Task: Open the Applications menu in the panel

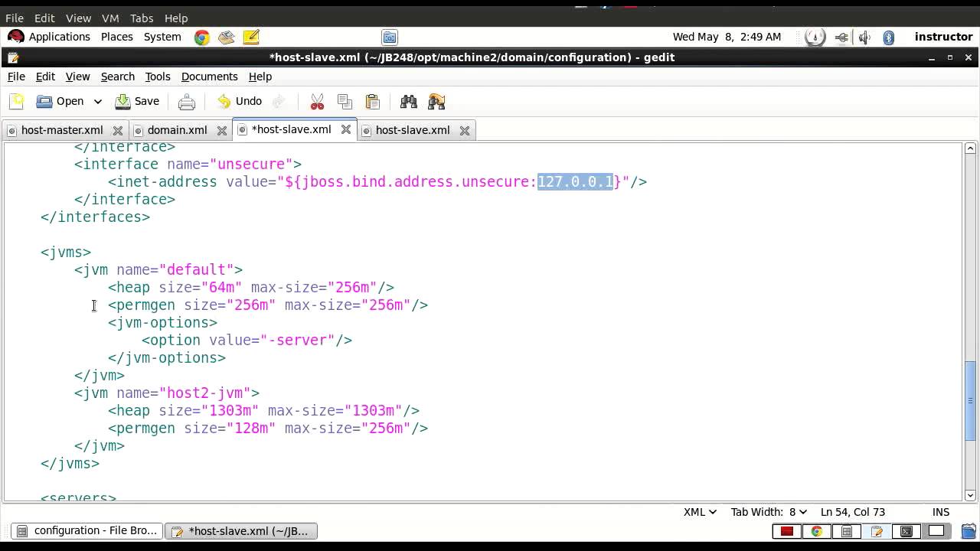Action: 49,37
